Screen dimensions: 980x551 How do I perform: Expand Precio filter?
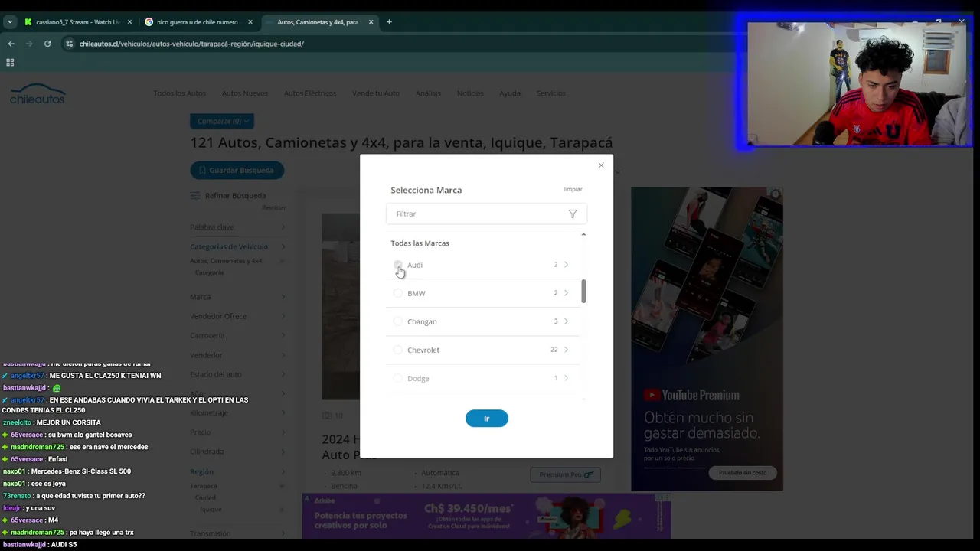(x=237, y=432)
